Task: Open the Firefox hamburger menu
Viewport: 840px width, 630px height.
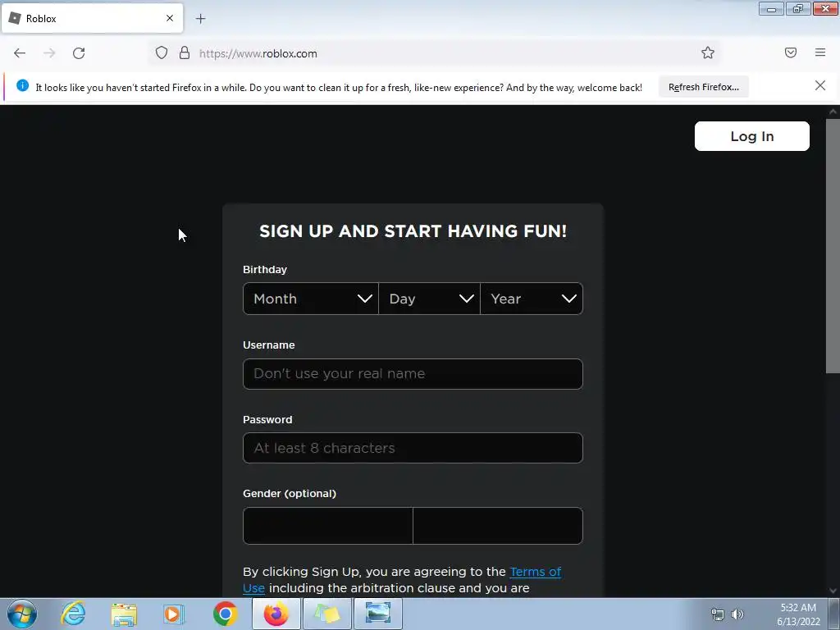Action: coord(820,52)
